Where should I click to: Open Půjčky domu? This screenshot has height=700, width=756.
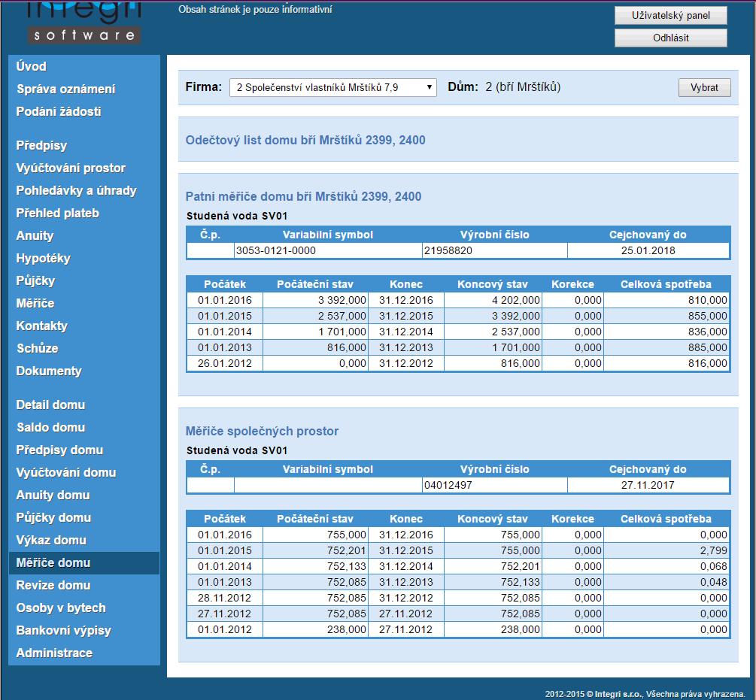click(x=53, y=518)
